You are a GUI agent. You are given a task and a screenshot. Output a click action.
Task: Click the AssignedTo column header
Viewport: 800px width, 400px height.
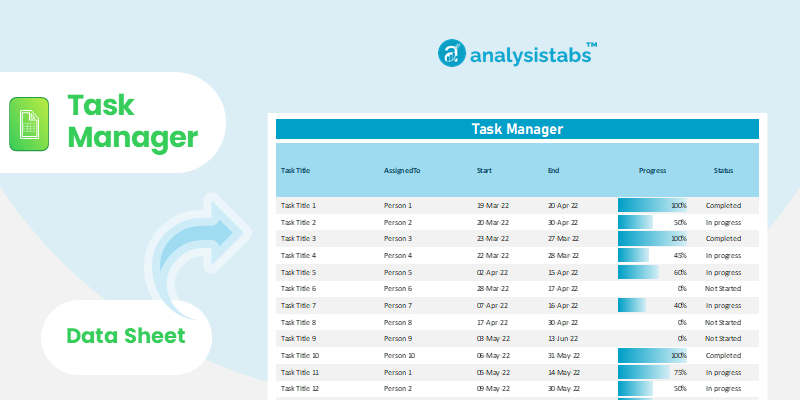coord(402,170)
